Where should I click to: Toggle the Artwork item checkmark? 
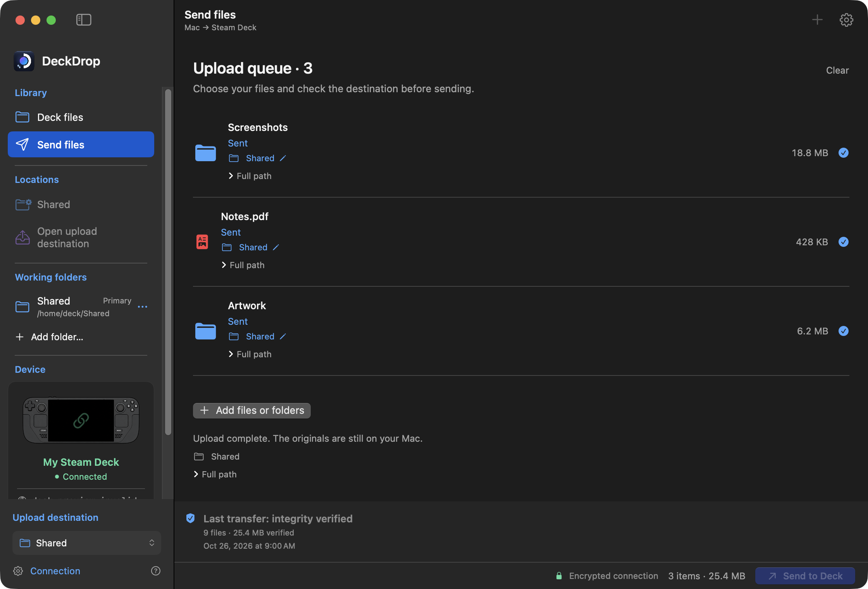click(844, 331)
